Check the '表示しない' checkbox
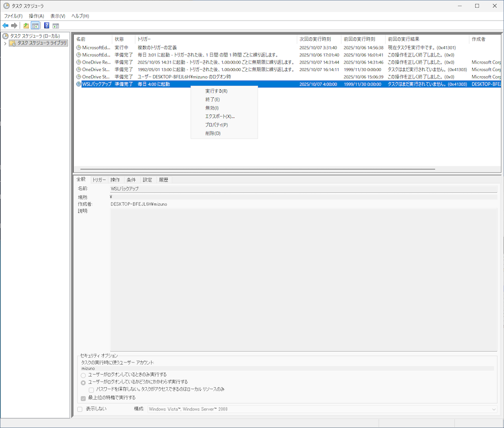Screen dimensions: 504x428 coord(80,409)
